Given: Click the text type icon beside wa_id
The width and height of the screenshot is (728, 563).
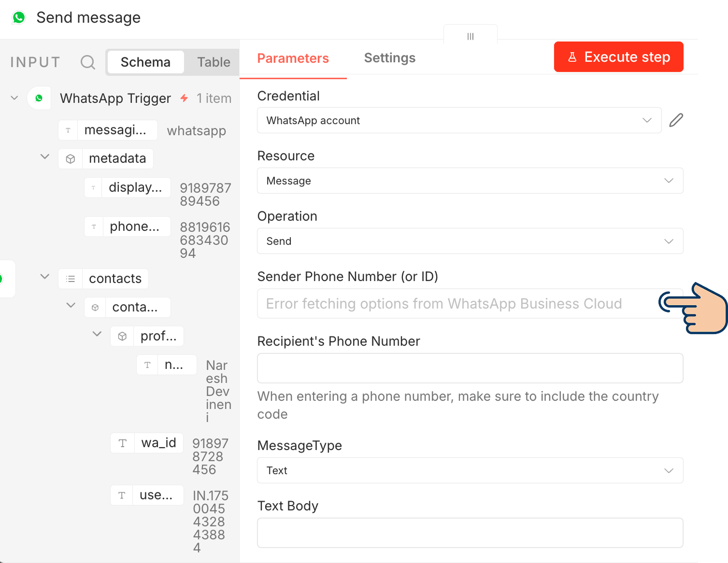Looking at the screenshot, I should point(123,443).
